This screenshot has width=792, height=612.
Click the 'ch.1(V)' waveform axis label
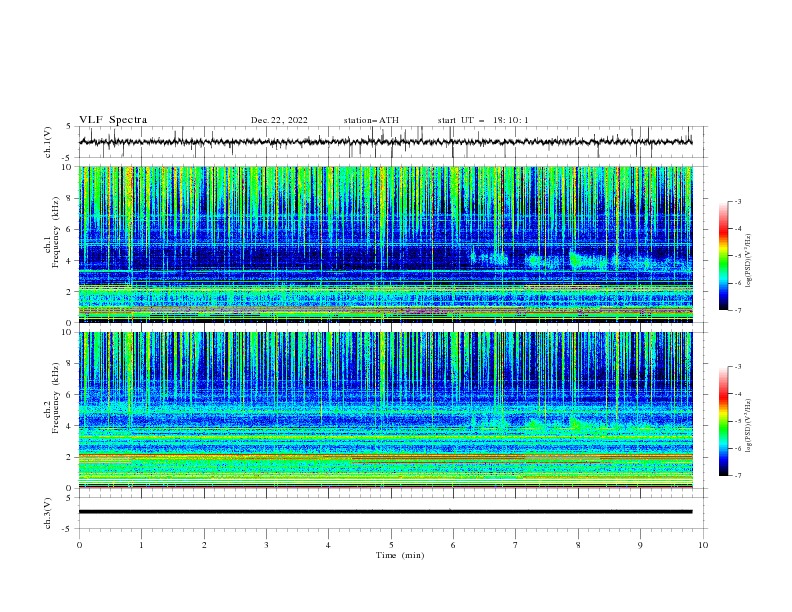[48, 142]
